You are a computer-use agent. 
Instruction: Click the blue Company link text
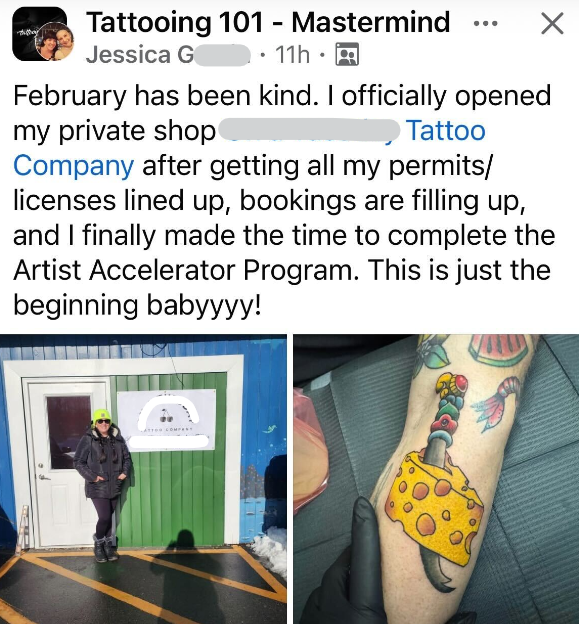coord(74,166)
